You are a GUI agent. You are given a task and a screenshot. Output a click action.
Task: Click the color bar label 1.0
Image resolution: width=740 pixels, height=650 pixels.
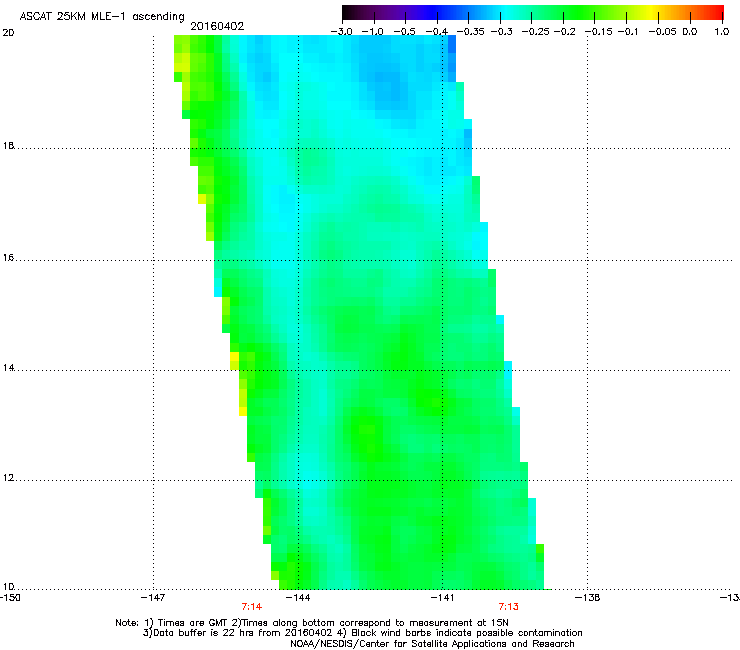click(x=722, y=32)
